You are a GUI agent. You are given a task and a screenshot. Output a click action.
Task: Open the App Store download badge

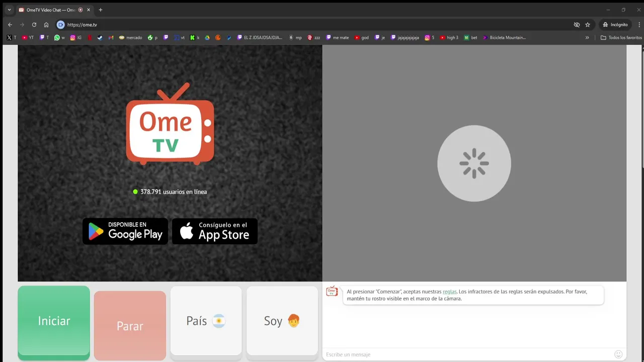click(x=215, y=231)
